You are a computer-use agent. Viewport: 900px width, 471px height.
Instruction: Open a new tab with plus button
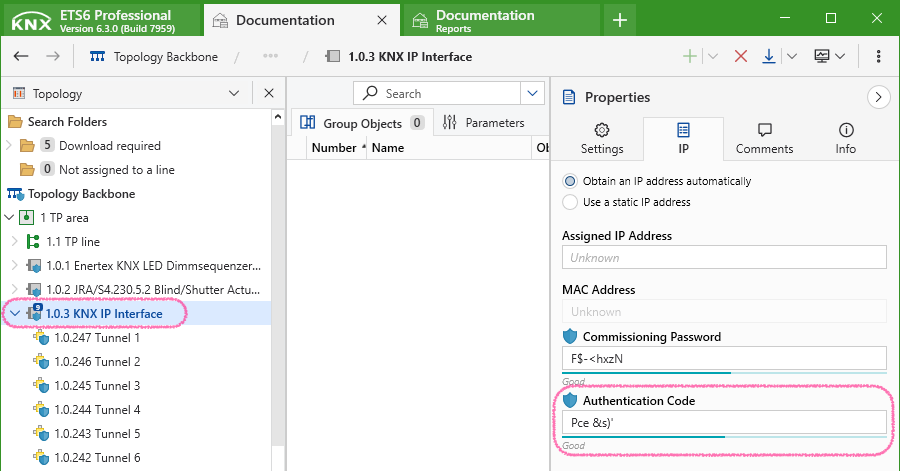click(620, 19)
